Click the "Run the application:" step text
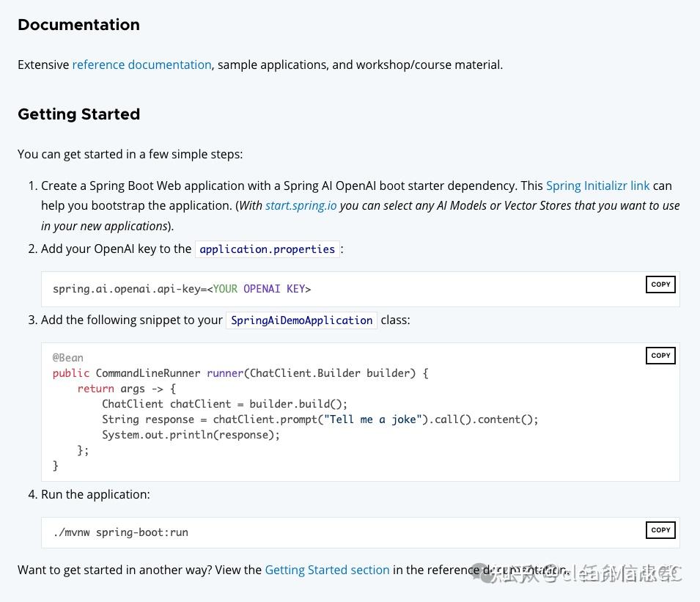700x602 pixels. [95, 494]
